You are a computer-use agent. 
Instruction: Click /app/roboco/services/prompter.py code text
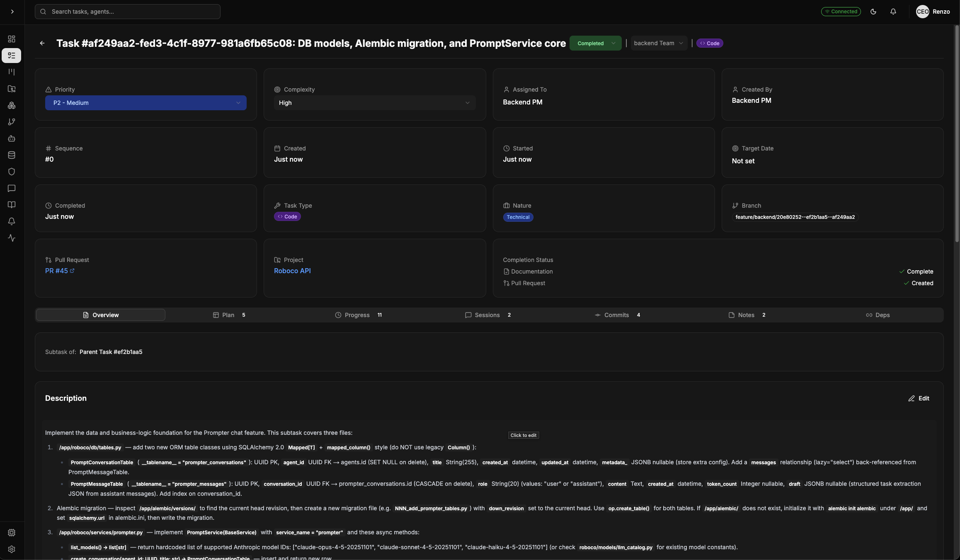pyautogui.click(x=101, y=533)
